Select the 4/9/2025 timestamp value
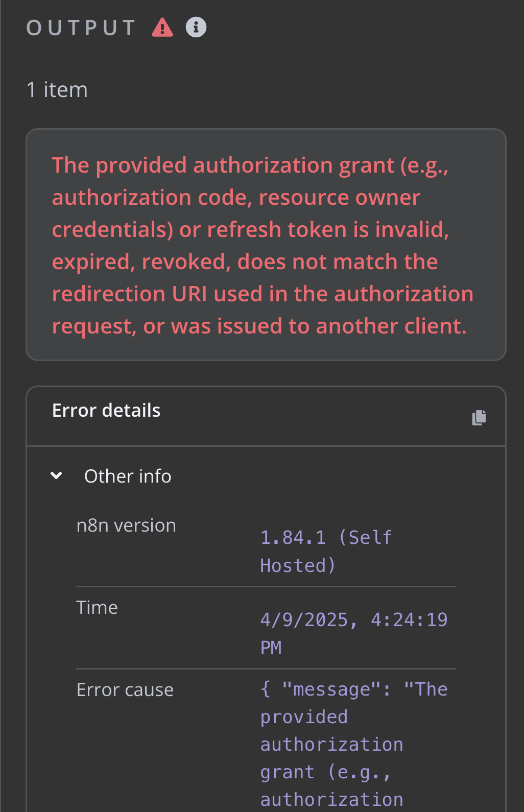The height and width of the screenshot is (812, 524). pyautogui.click(x=354, y=634)
